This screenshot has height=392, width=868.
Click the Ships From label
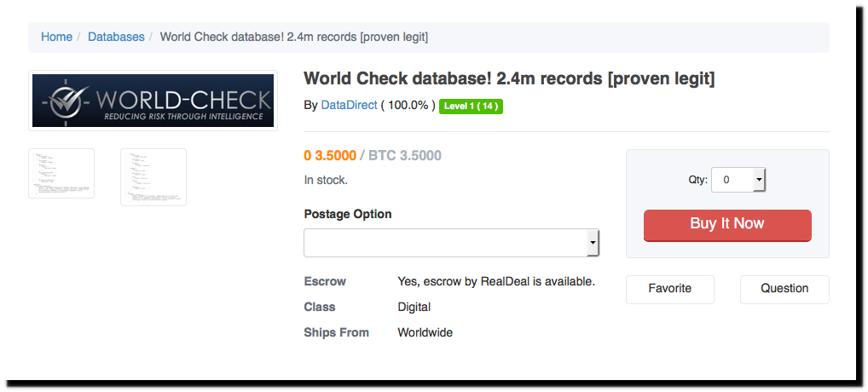pyautogui.click(x=336, y=332)
